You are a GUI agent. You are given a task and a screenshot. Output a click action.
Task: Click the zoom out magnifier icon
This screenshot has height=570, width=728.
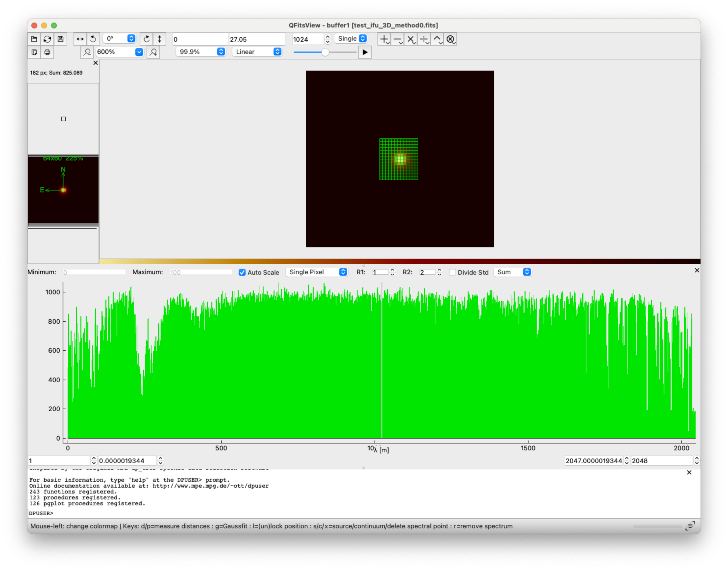(x=87, y=52)
